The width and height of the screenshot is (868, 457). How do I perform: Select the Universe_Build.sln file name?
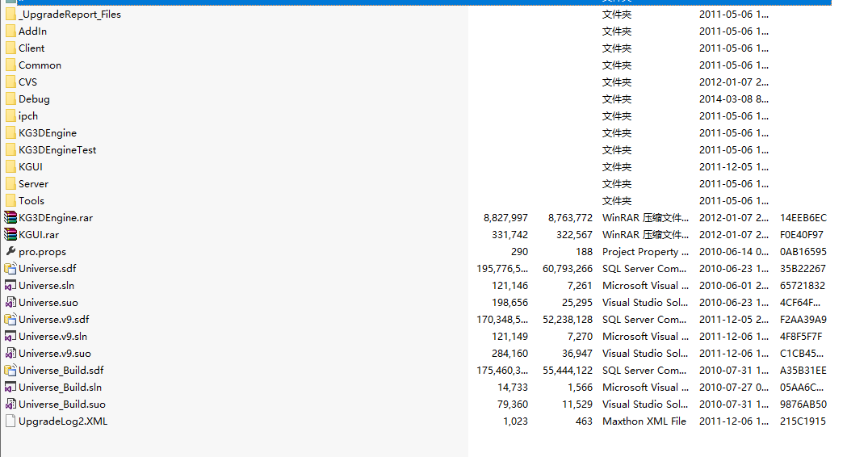(61, 388)
